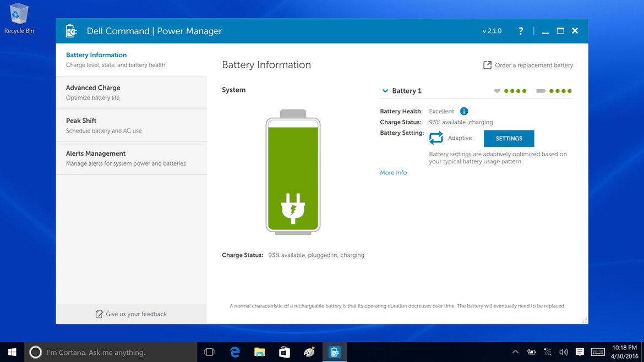Image resolution: width=644 pixels, height=362 pixels.
Task: Go to the Alerts Management tab
Action: coord(132,158)
